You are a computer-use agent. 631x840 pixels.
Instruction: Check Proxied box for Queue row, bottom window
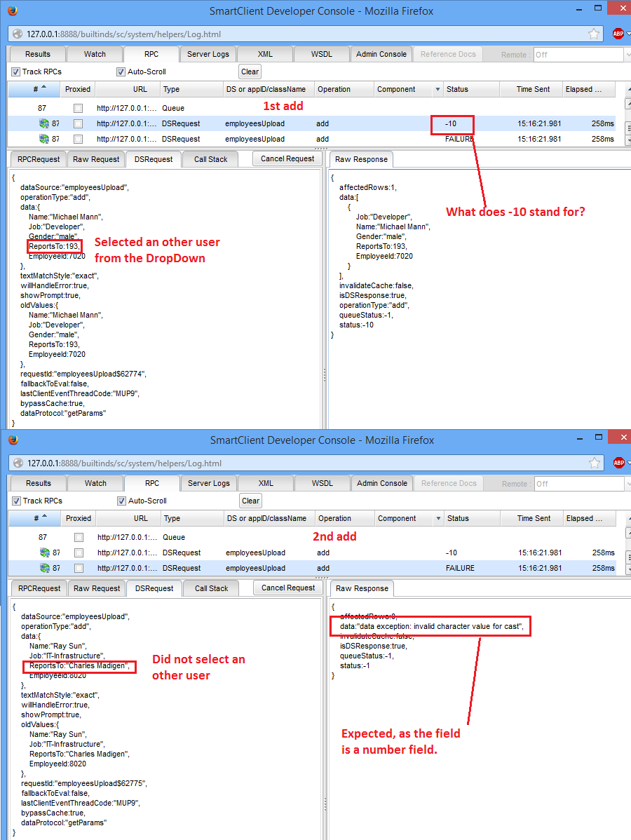pyautogui.click(x=79, y=537)
